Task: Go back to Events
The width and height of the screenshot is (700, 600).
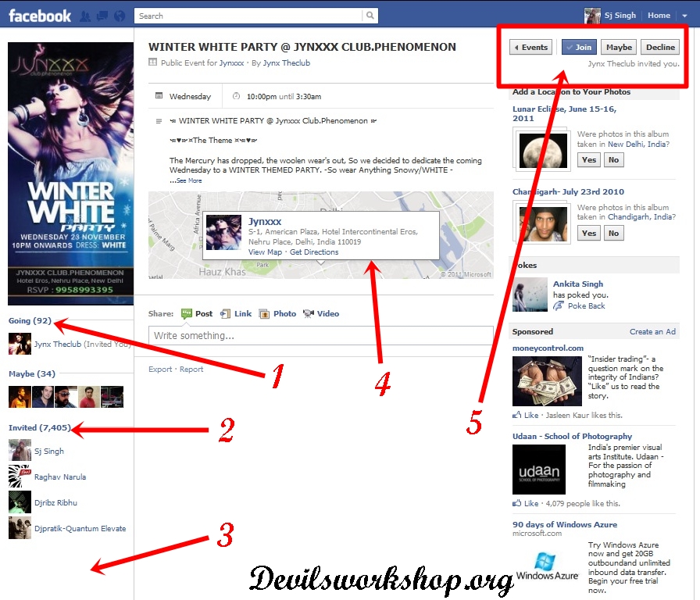Action: [530, 48]
